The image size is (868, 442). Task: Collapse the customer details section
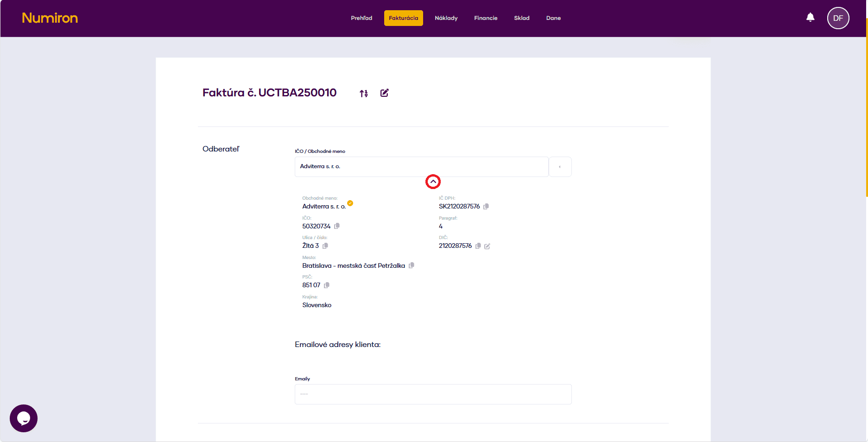coord(433,182)
